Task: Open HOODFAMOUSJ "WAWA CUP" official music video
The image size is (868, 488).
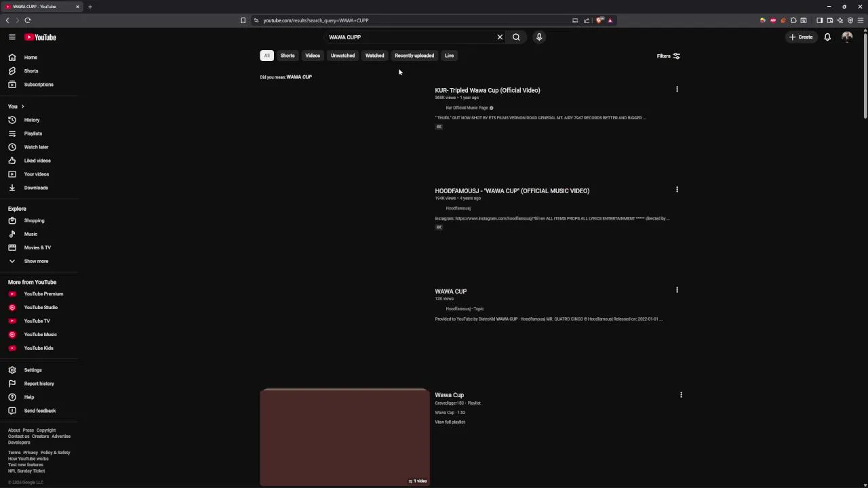Action: click(512, 191)
